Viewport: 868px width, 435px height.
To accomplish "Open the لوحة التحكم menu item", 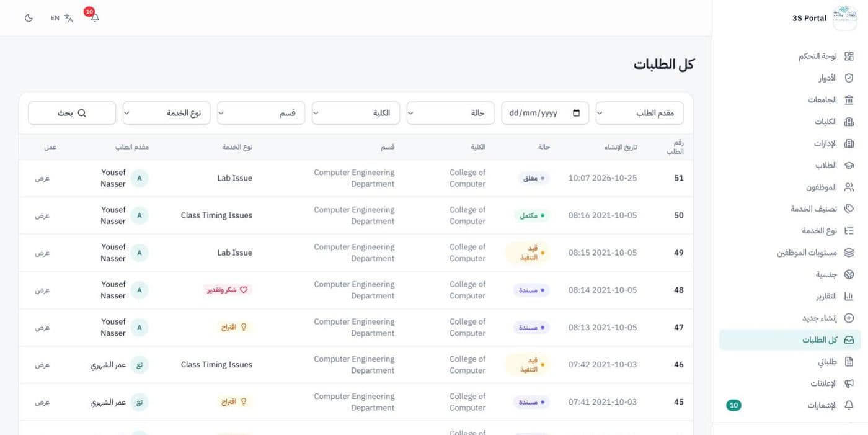I will (790, 56).
